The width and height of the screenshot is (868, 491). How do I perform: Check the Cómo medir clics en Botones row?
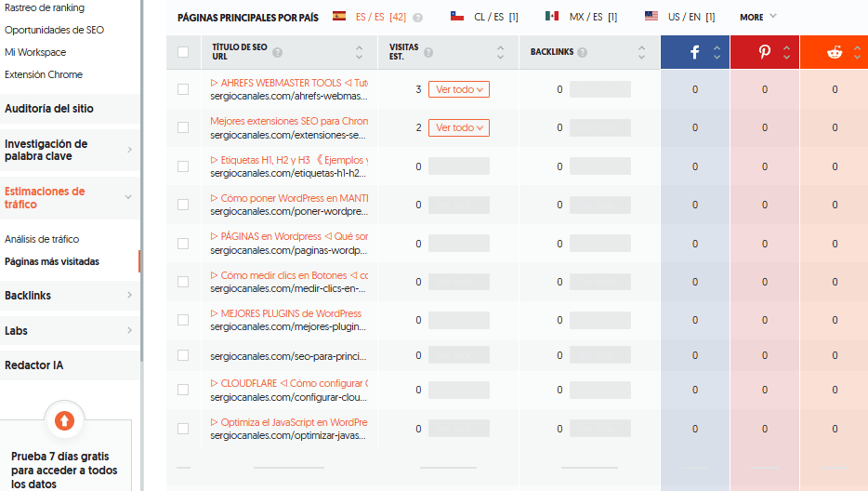click(183, 282)
